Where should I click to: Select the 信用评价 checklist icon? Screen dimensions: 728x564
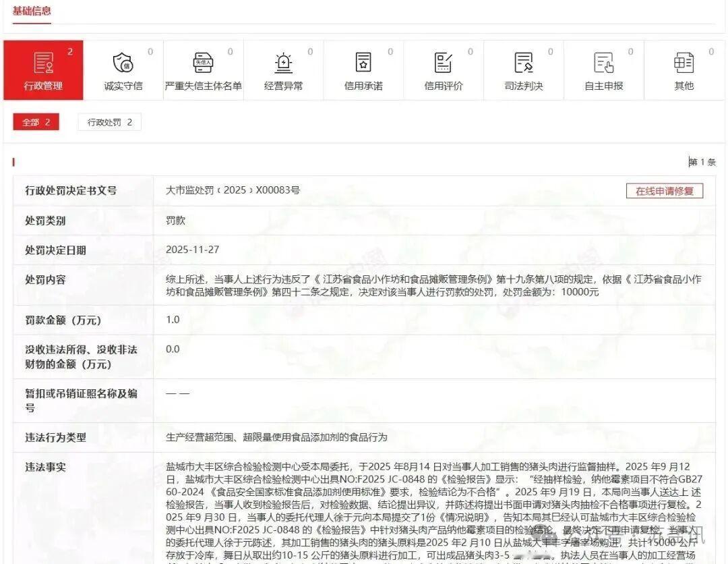point(444,64)
